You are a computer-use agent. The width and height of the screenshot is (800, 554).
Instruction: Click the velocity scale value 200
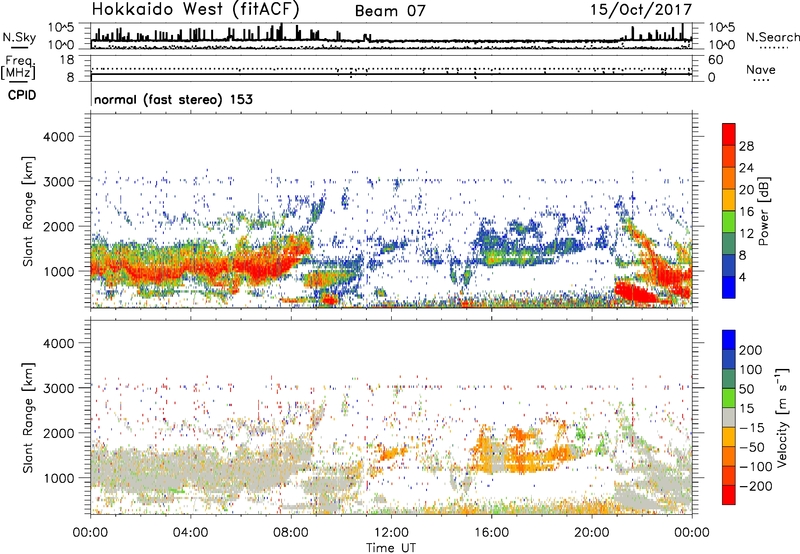click(751, 350)
